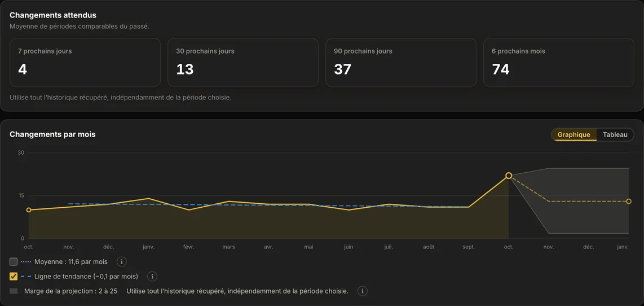This screenshot has height=306, width=644.
Task: Open the 7 prochains jours card
Action: pyautogui.click(x=85, y=63)
